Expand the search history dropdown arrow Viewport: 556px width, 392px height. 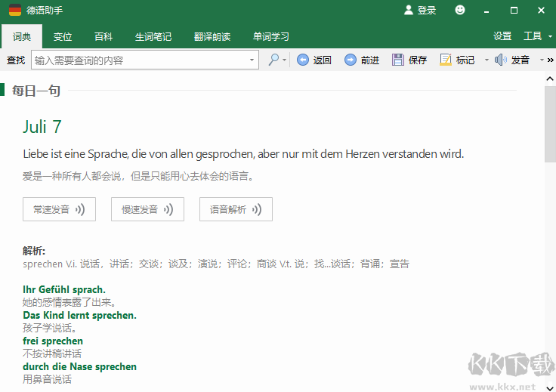252,60
